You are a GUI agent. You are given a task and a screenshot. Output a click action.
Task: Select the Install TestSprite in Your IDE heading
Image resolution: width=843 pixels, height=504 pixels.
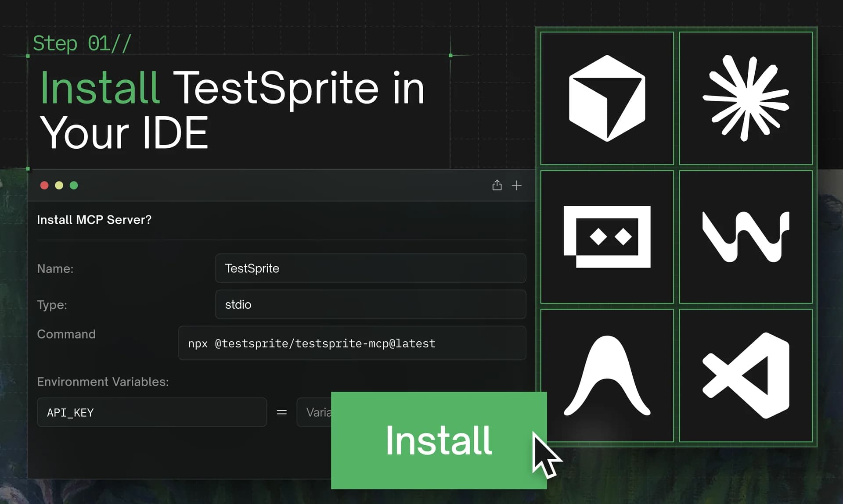click(x=232, y=110)
